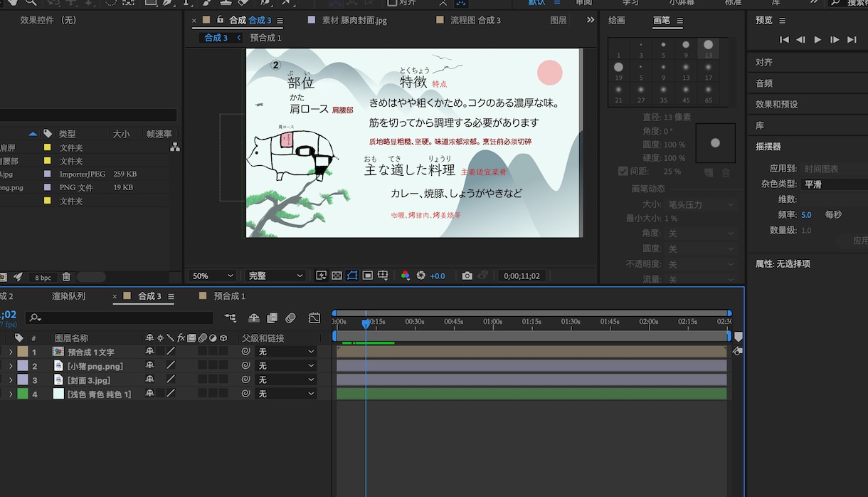Open the 完整 resolution dropdown
Viewport: 868px width, 497px height.
275,276
